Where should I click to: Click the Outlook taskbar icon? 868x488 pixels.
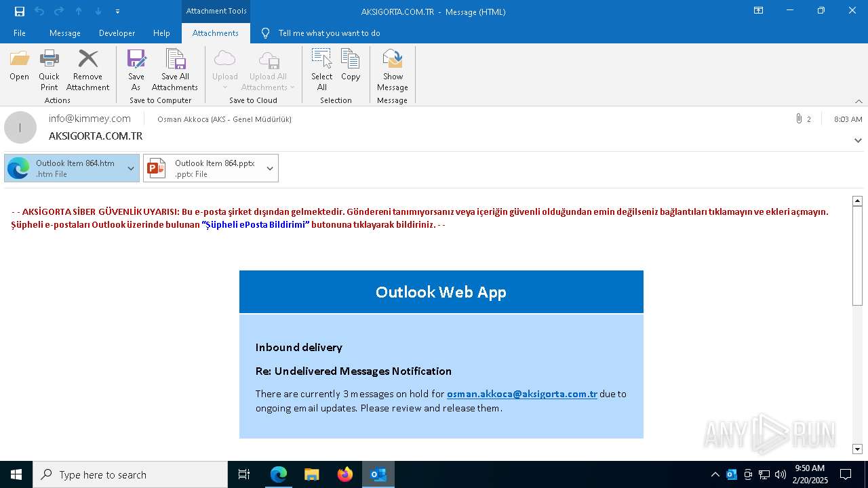(x=378, y=474)
